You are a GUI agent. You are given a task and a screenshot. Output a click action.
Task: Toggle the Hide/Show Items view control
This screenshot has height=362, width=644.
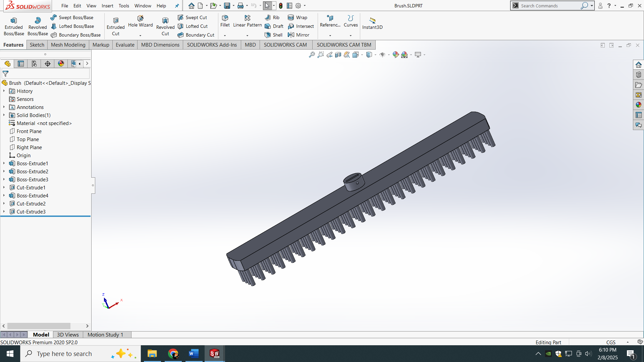coord(382,55)
